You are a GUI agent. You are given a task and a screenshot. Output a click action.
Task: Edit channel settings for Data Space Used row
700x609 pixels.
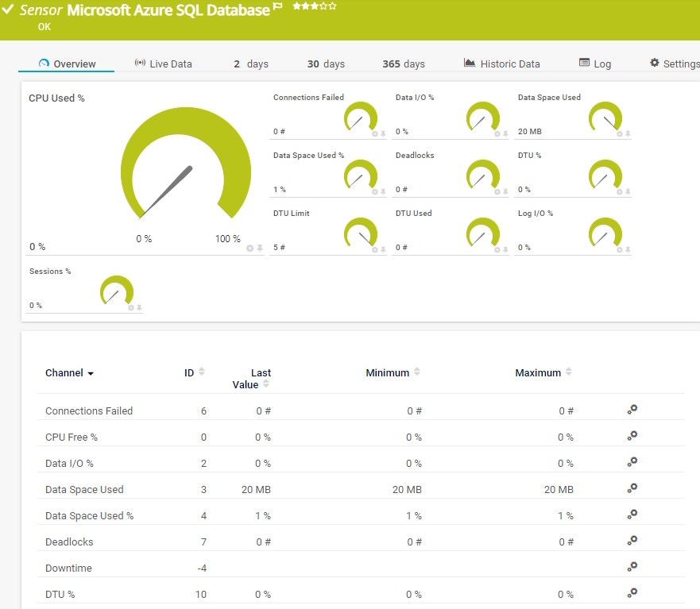(632, 488)
